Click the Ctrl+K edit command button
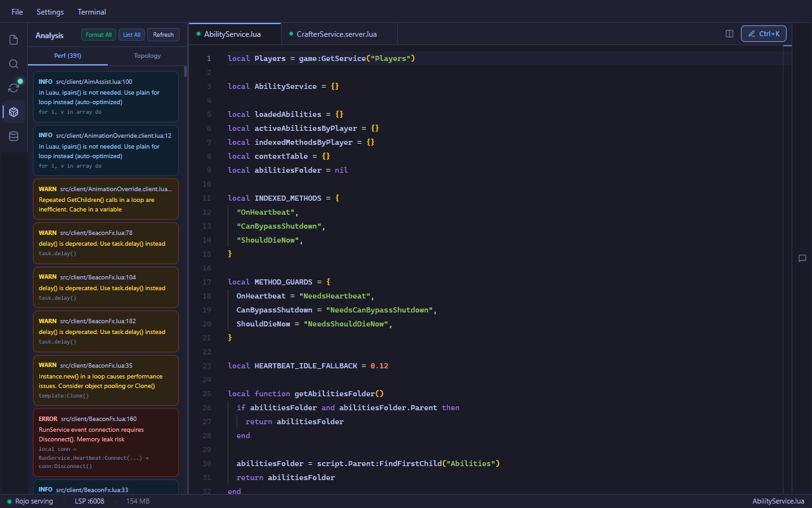Image resolution: width=812 pixels, height=508 pixels. point(763,34)
